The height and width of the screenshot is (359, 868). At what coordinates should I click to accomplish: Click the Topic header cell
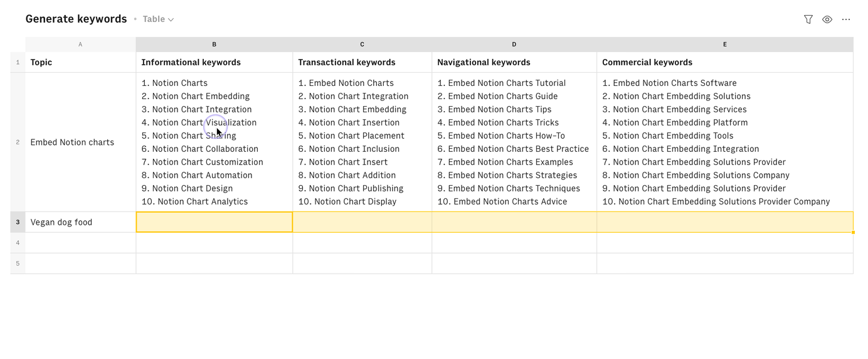(80, 62)
